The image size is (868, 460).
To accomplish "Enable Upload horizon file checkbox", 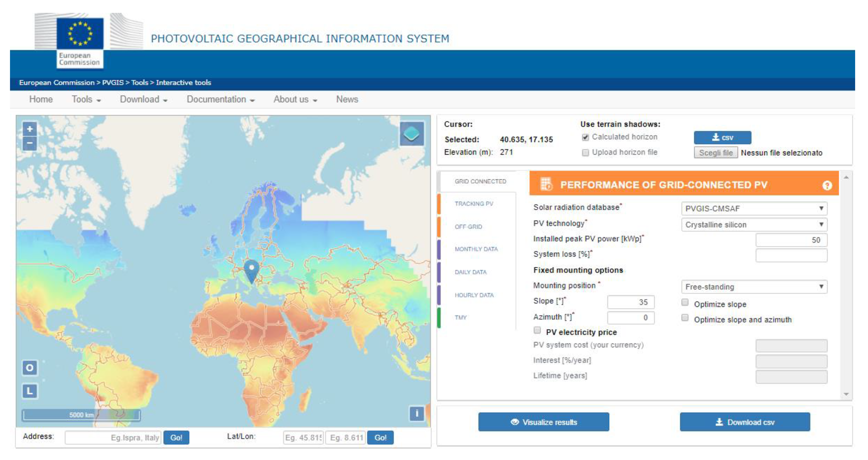I will click(x=586, y=153).
